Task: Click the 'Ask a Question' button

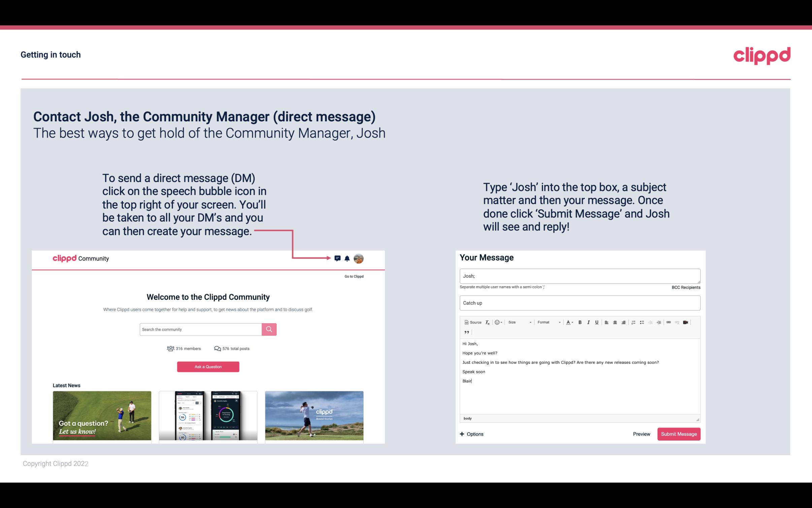Action: [208, 366]
